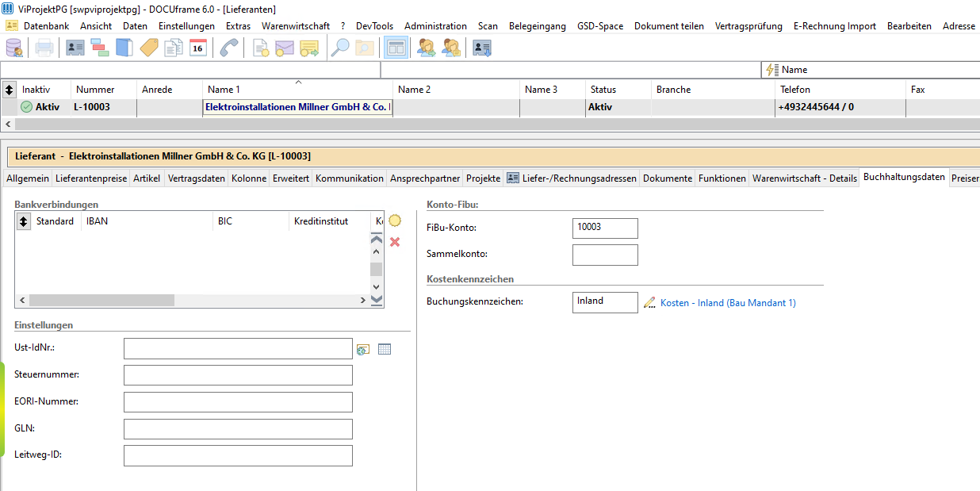Click the FiBu-Konto field showing 10003
The width and height of the screenshot is (980, 491).
point(605,228)
